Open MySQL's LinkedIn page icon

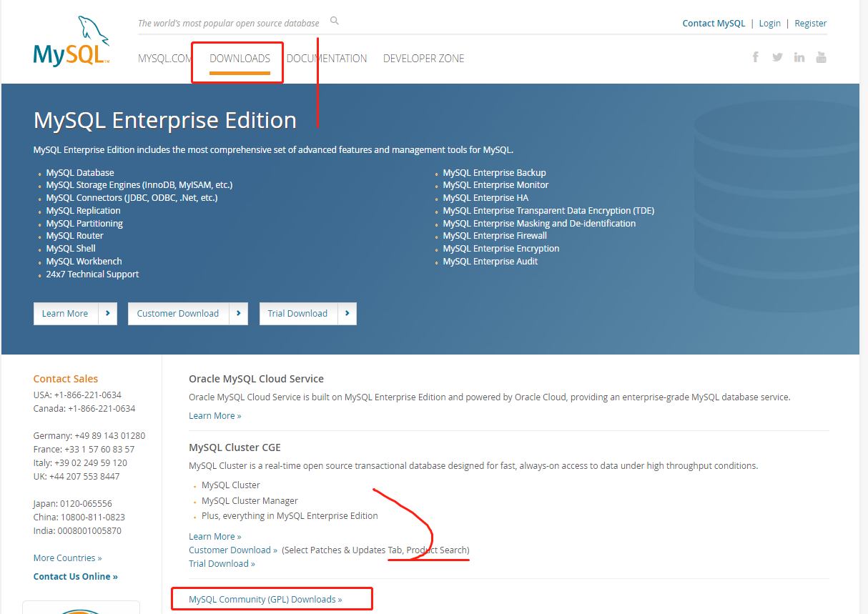tap(799, 57)
